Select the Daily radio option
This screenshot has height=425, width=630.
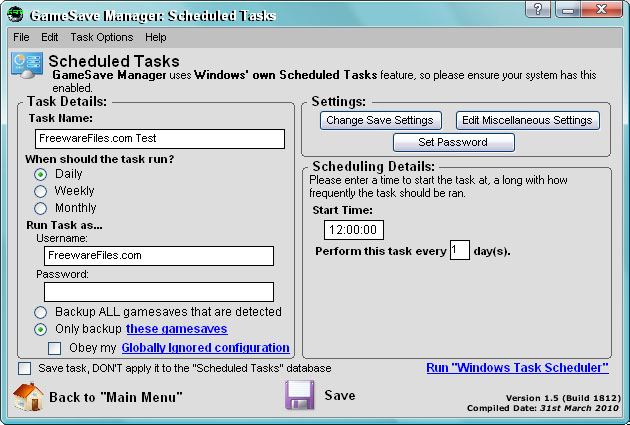pyautogui.click(x=40, y=174)
